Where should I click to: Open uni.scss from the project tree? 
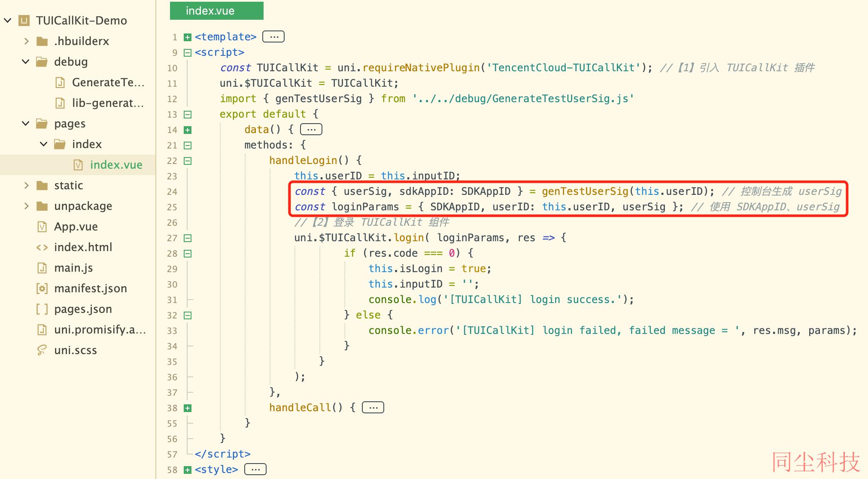(76, 350)
